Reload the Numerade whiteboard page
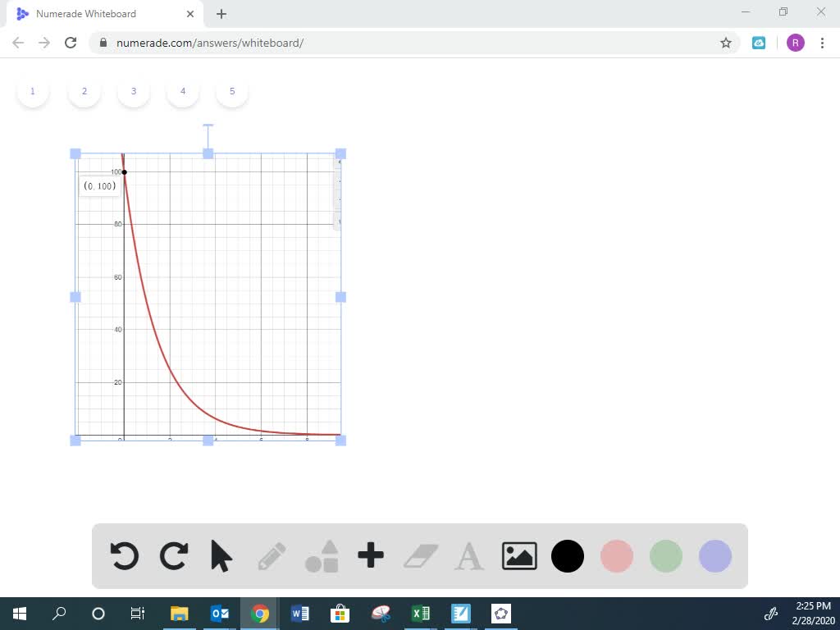Image resolution: width=840 pixels, height=630 pixels. pos(71,43)
